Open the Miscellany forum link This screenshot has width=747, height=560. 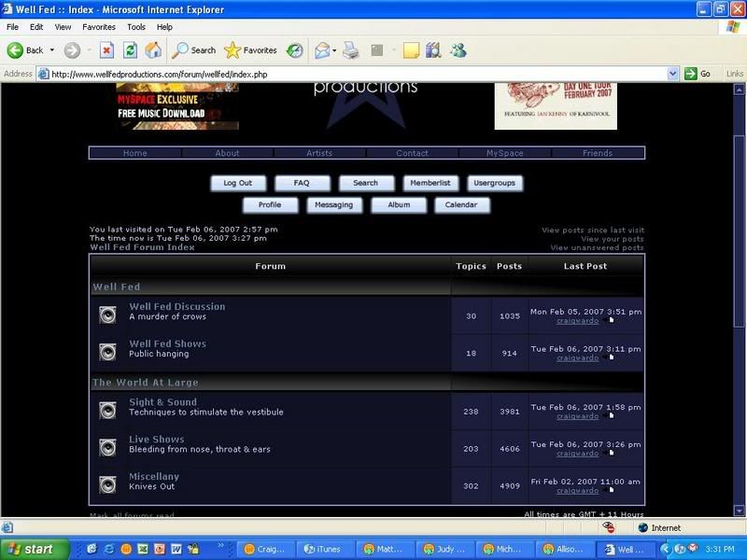(154, 476)
